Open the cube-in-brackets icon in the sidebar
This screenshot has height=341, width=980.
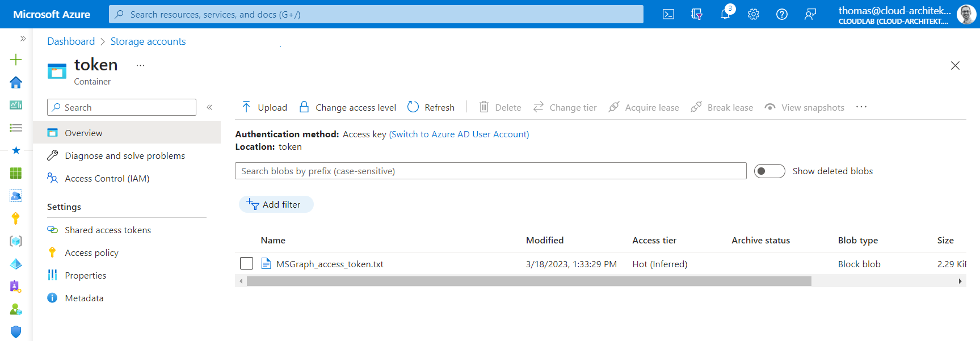pos(16,241)
